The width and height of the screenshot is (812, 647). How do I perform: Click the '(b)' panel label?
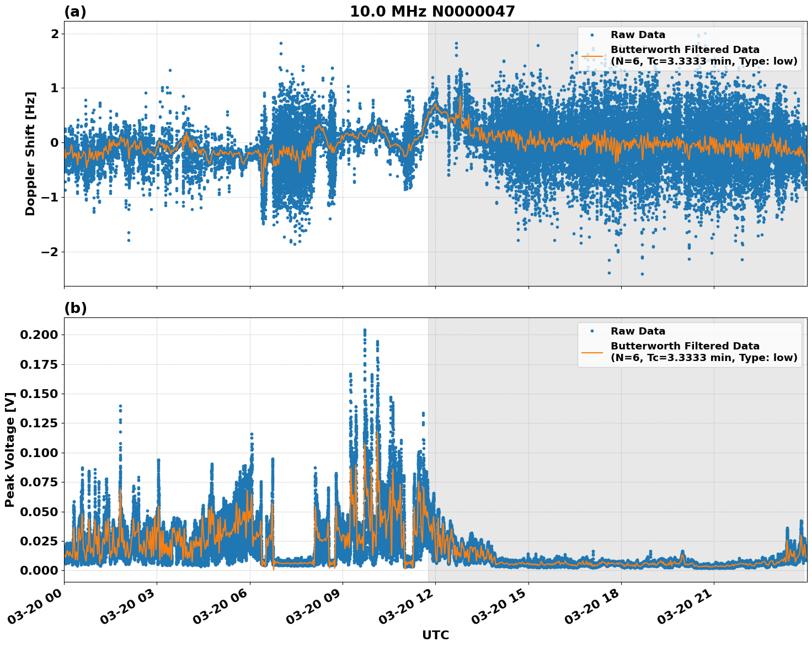pos(76,307)
